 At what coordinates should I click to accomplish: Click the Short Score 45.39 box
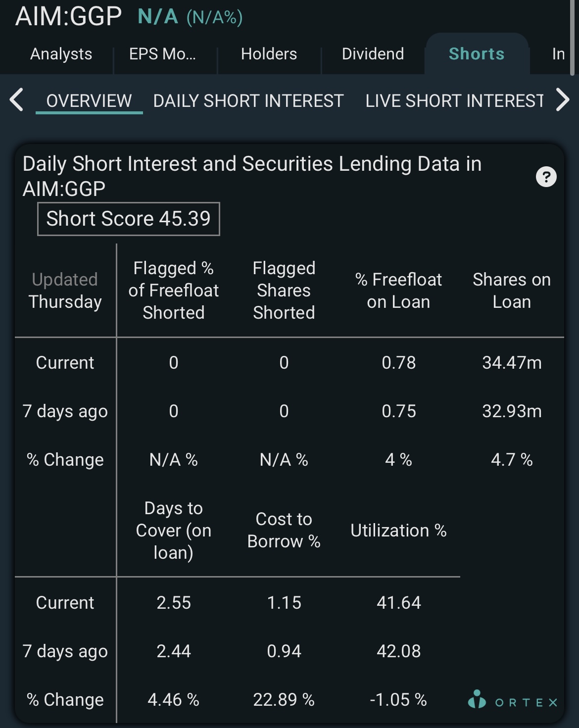coord(129,219)
